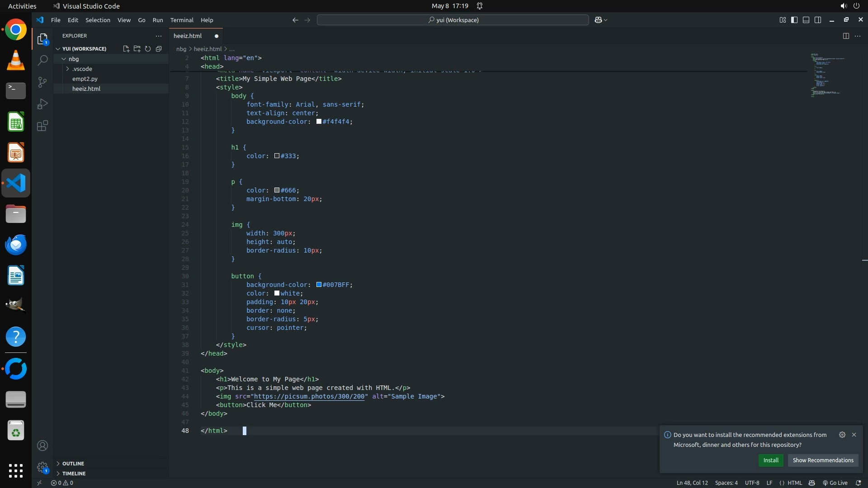Open the Search view in activity bar
The width and height of the screenshot is (868, 488).
tap(42, 60)
